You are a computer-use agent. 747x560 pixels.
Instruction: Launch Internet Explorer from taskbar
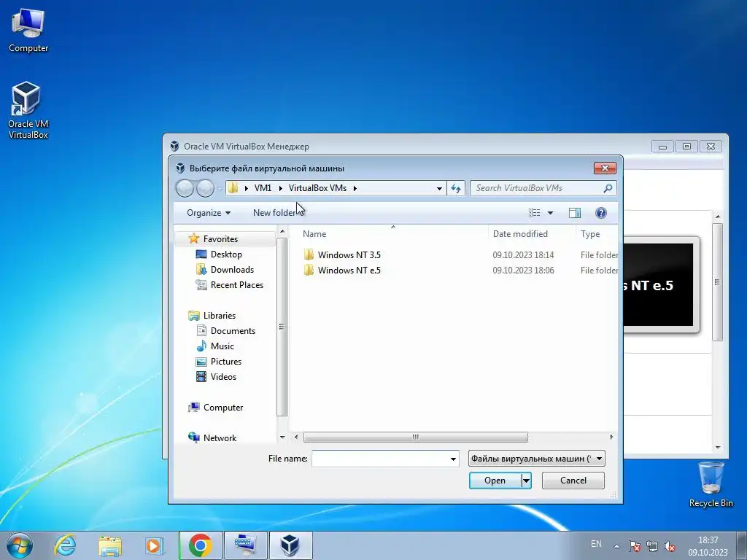tap(65, 545)
